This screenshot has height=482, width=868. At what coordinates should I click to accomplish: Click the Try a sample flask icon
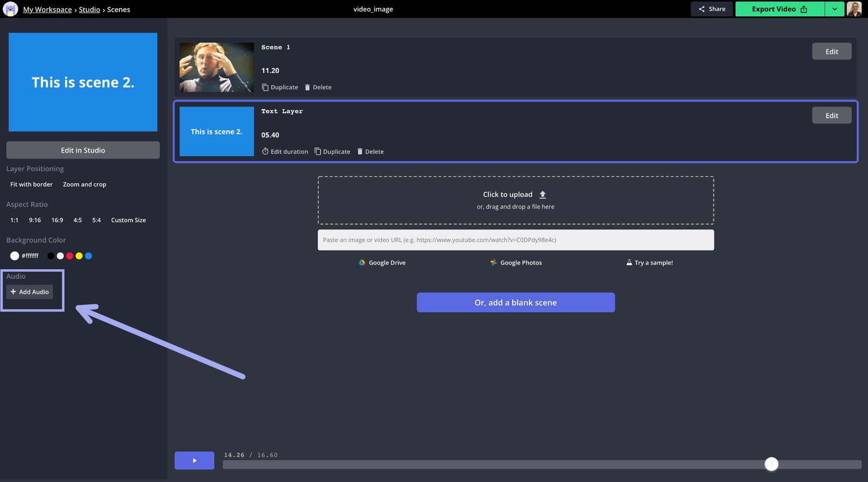pyautogui.click(x=629, y=263)
